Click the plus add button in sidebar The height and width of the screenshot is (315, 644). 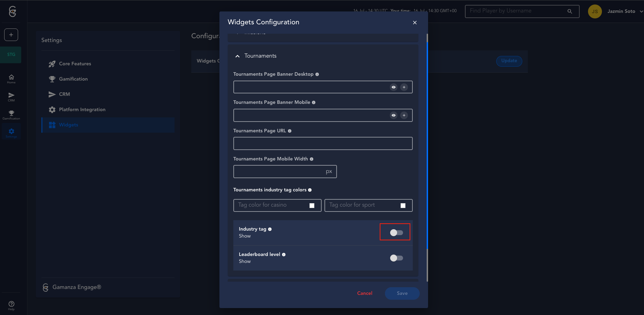click(x=11, y=35)
